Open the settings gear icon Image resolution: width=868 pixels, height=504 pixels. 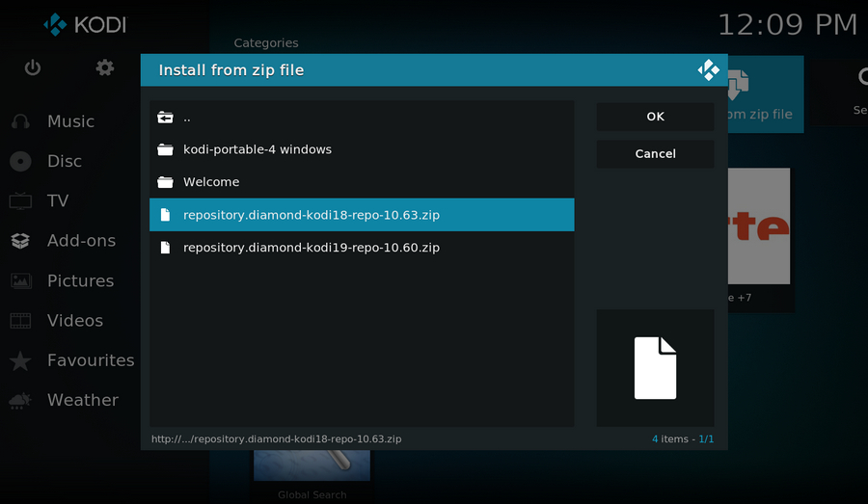pos(104,67)
